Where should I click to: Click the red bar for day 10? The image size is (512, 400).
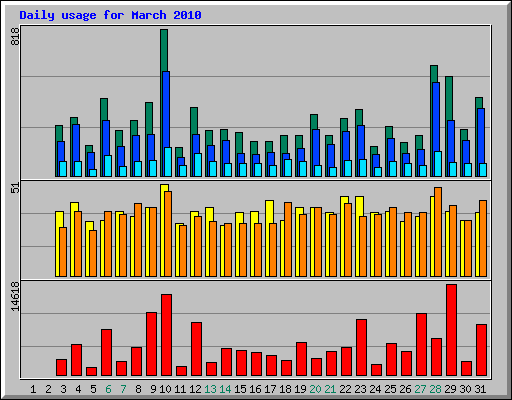(x=166, y=335)
